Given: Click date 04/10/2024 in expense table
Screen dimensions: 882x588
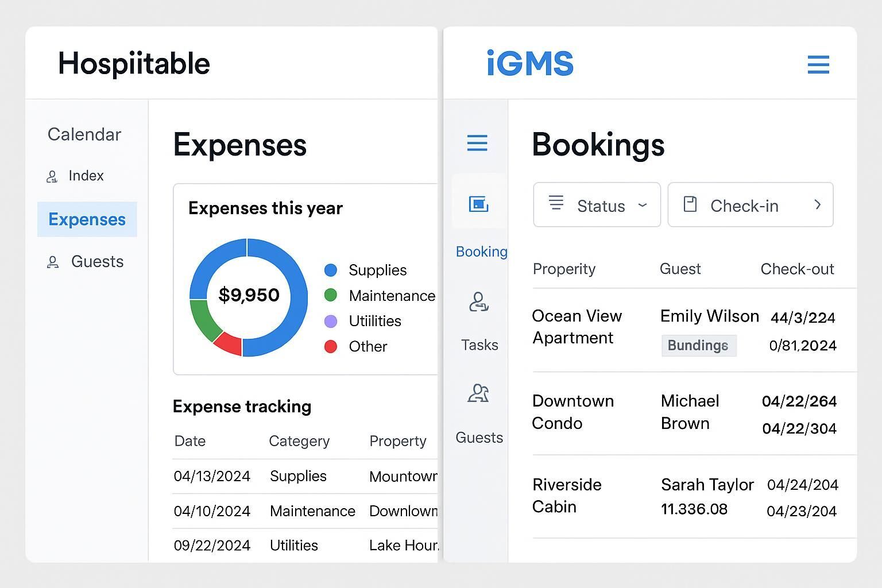Looking at the screenshot, I should point(212,511).
